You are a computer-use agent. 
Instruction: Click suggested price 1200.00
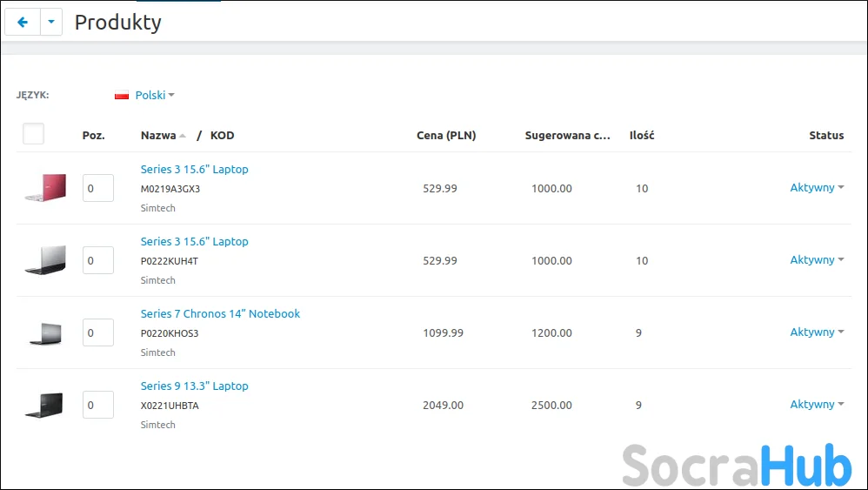click(x=551, y=332)
